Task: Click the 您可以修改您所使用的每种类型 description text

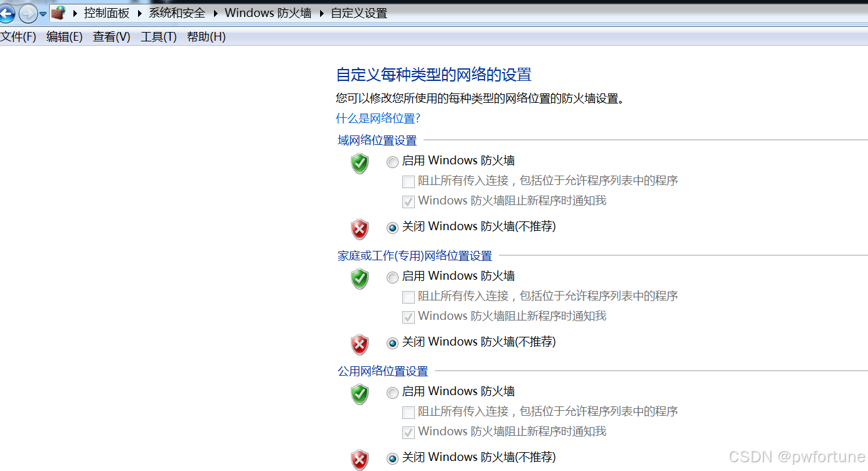Action: [x=480, y=98]
